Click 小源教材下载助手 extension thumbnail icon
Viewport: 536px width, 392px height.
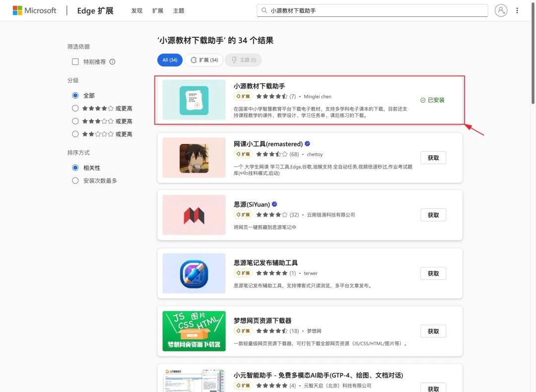click(194, 100)
